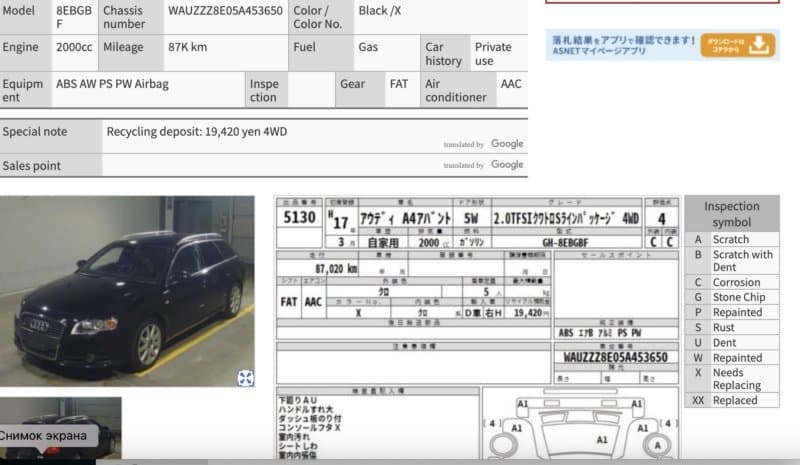Select the GH-8EBGBF model code on sheet

point(565,242)
